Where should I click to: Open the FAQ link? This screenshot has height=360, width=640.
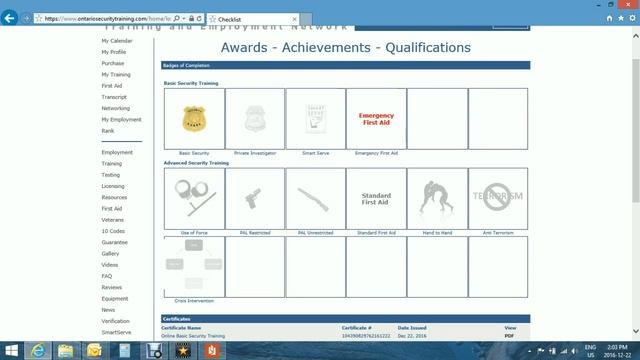[107, 276]
